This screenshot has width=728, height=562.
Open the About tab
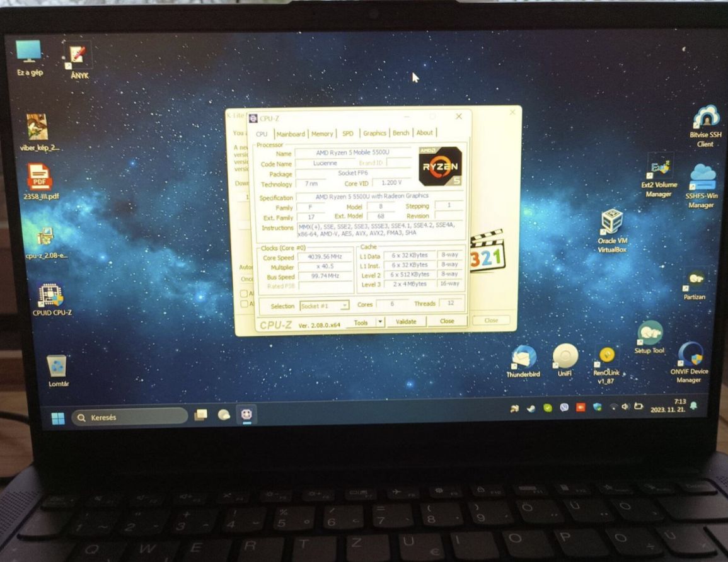click(424, 132)
